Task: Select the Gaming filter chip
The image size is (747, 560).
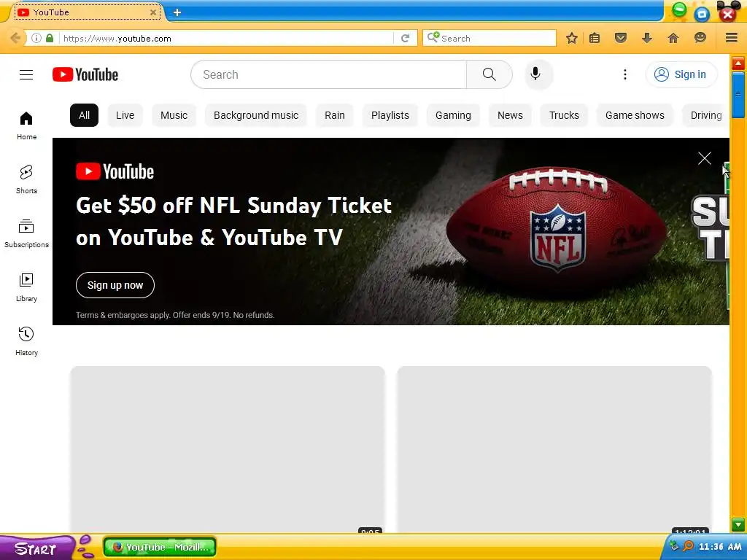Action: 453,115
